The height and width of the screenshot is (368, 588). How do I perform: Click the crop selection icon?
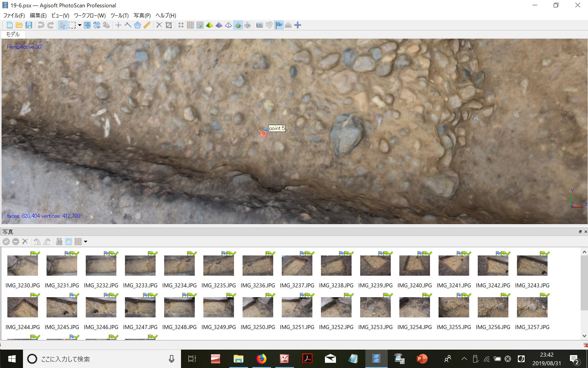coord(168,25)
